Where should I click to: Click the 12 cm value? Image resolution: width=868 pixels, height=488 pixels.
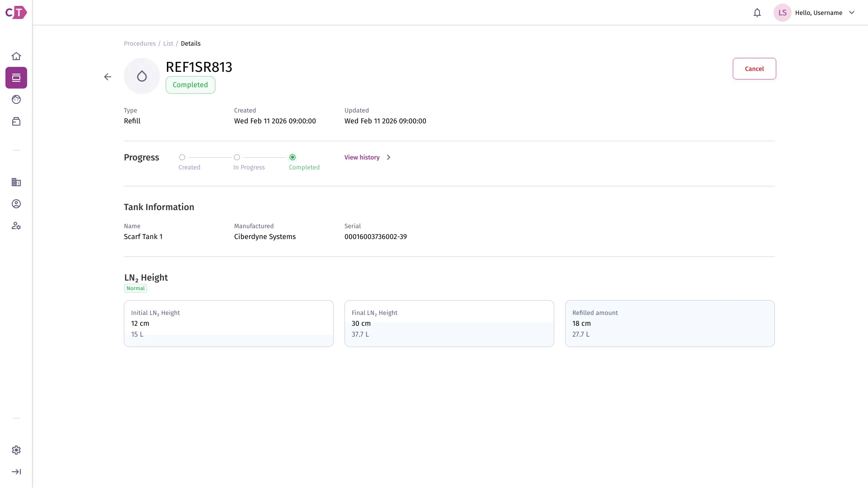pyautogui.click(x=140, y=324)
